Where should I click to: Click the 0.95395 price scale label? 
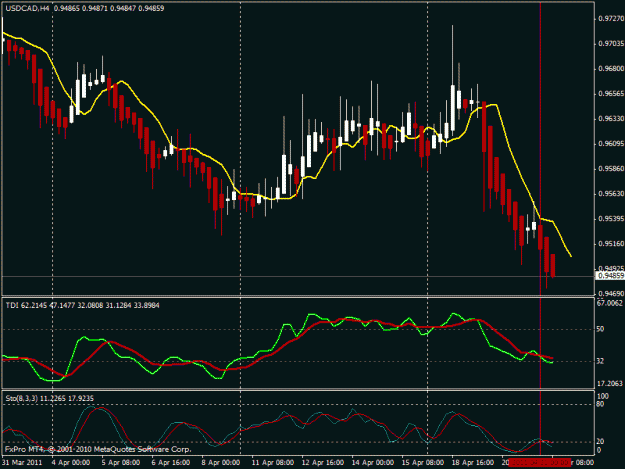point(611,219)
